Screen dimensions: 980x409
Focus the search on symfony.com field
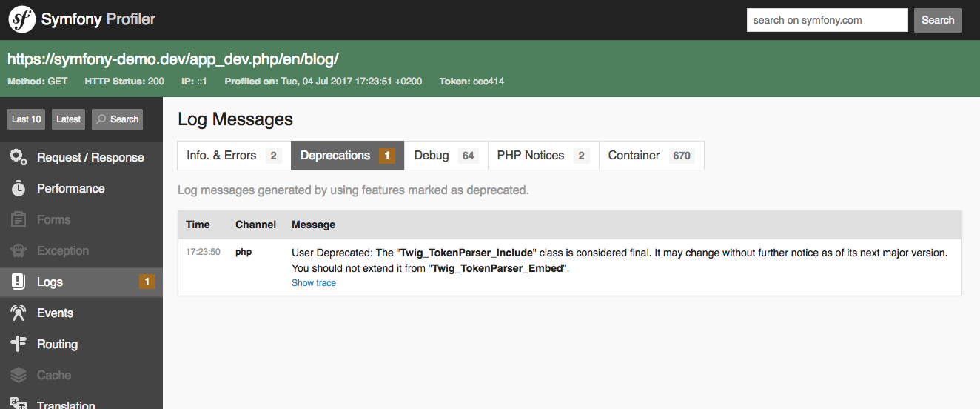827,20
